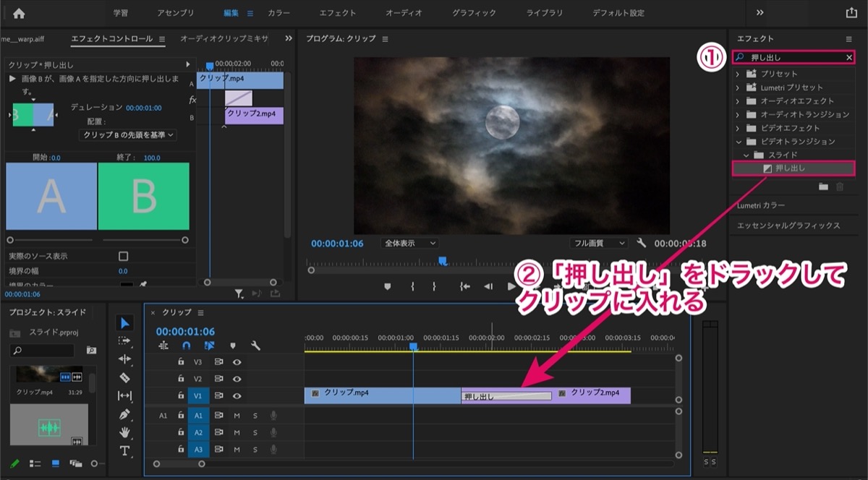Add a marker in the timeline header

pyautogui.click(x=233, y=346)
